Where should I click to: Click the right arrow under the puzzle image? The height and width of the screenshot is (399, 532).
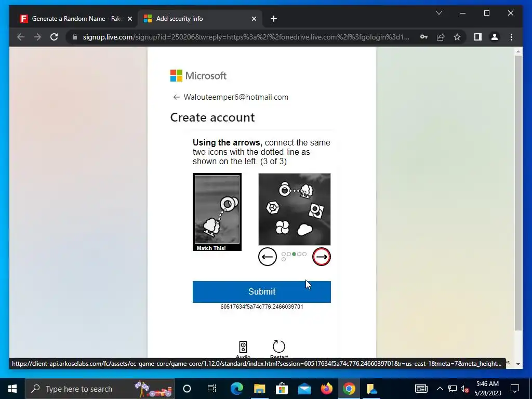pyautogui.click(x=321, y=257)
